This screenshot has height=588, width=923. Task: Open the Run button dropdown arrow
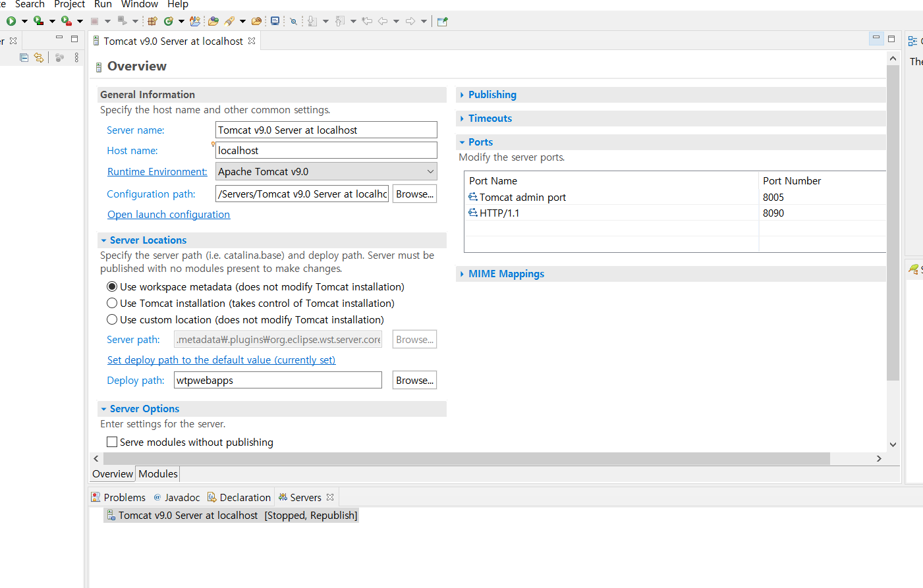click(24, 21)
